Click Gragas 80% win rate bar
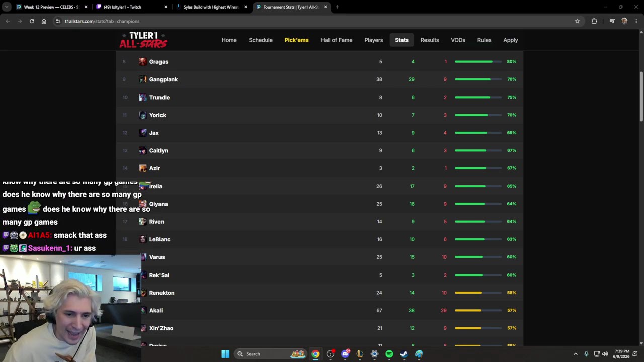644x362 pixels. point(478,62)
